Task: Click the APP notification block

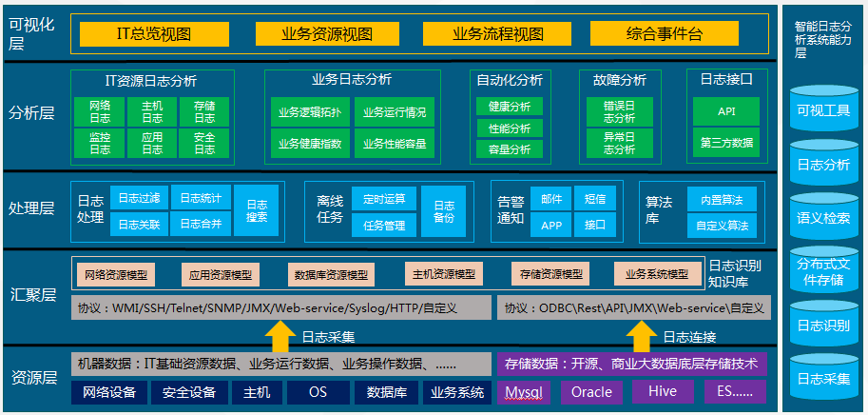Action: tap(551, 225)
